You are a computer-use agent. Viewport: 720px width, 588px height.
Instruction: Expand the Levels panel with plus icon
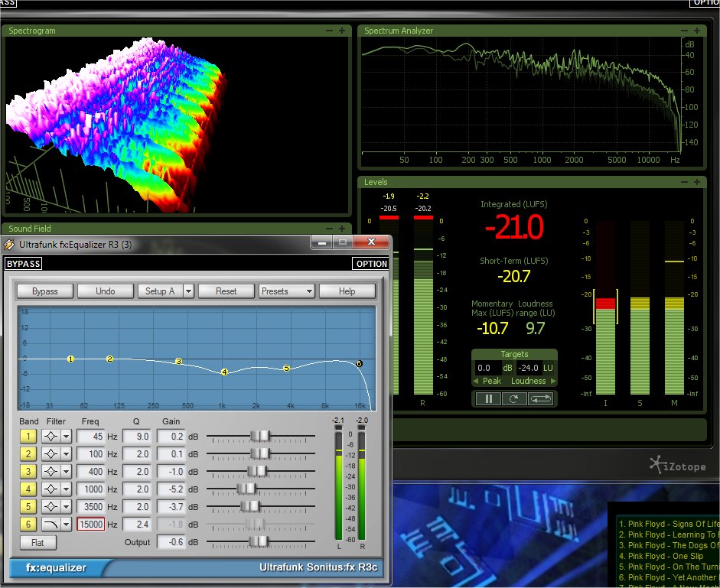[x=697, y=182]
